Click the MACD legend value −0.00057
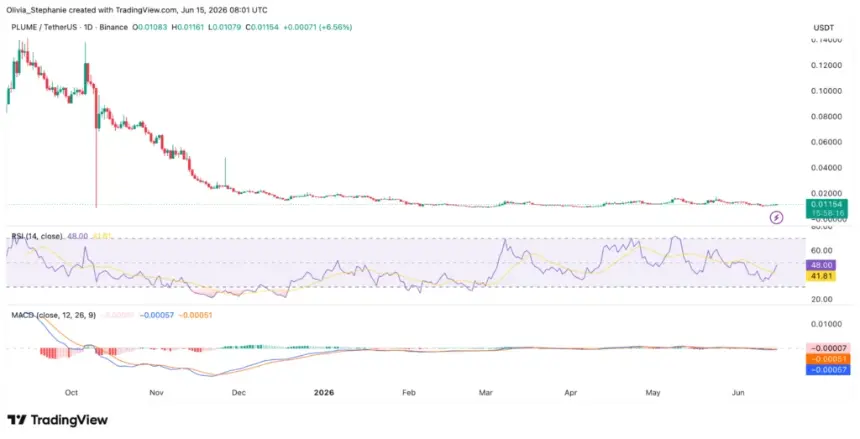The width and height of the screenshot is (860, 439). tap(157, 315)
